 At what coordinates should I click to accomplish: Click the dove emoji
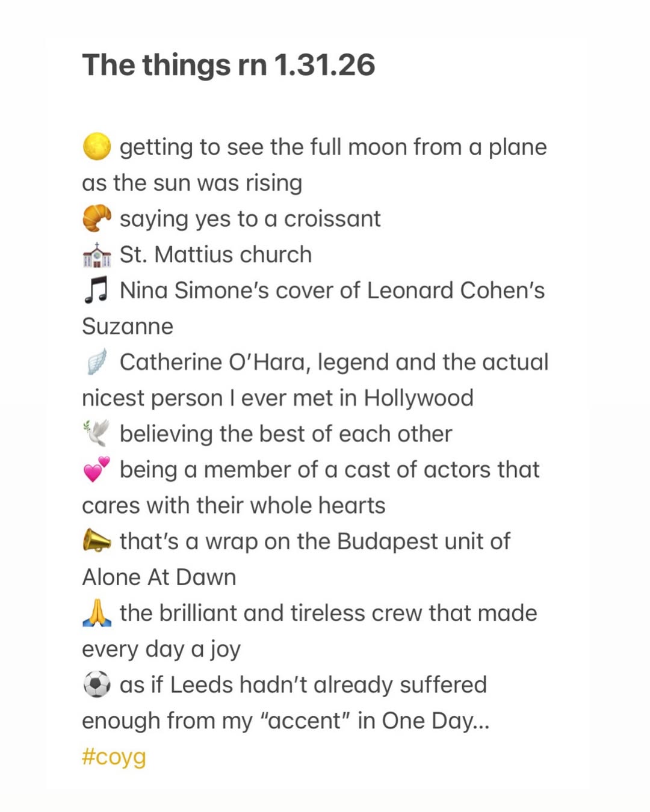96,434
